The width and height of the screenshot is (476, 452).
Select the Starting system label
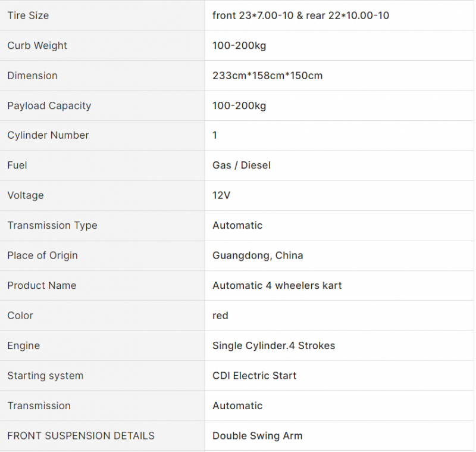[x=45, y=376]
